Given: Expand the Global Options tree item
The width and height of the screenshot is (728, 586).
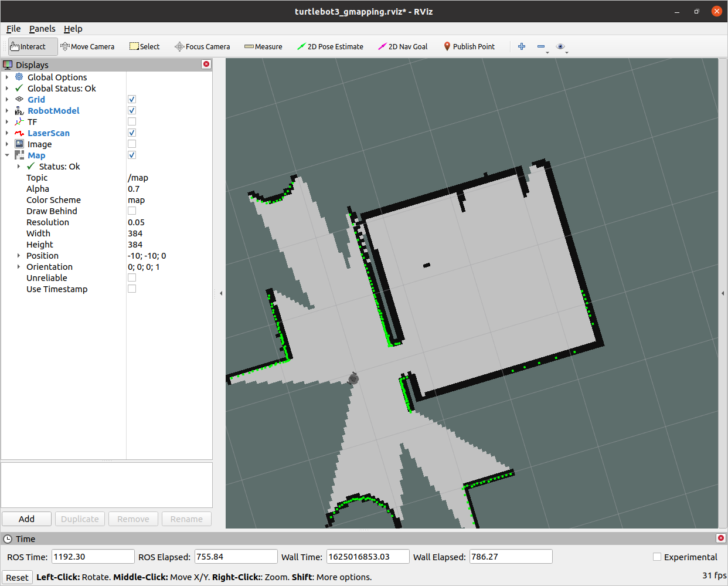Looking at the screenshot, I should [7, 77].
